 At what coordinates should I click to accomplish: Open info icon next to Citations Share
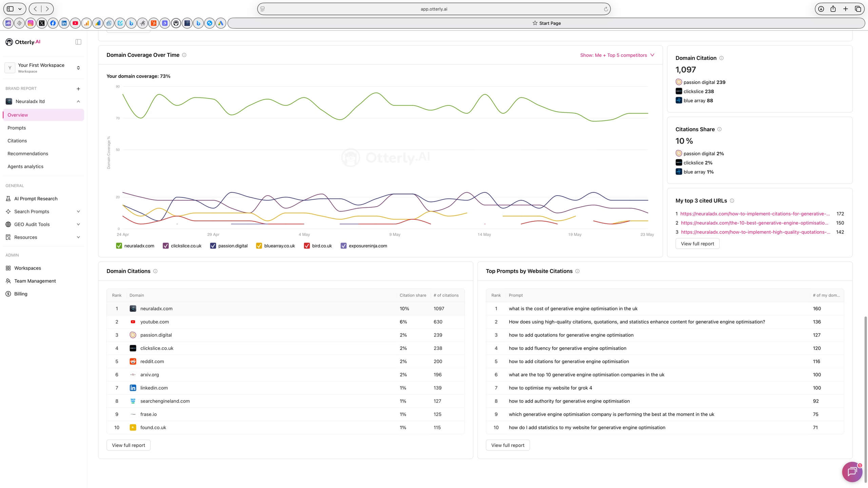pos(719,129)
